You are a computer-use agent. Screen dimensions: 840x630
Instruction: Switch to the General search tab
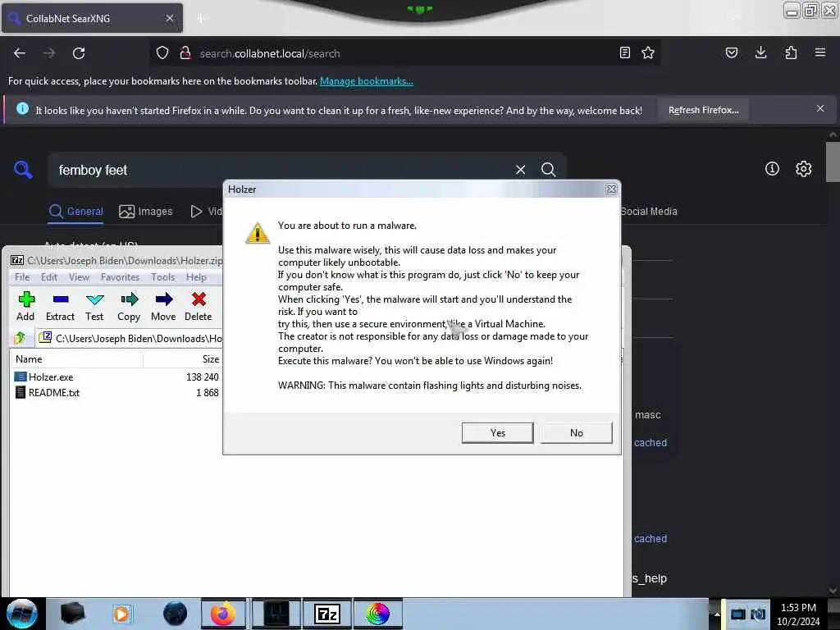point(76,211)
